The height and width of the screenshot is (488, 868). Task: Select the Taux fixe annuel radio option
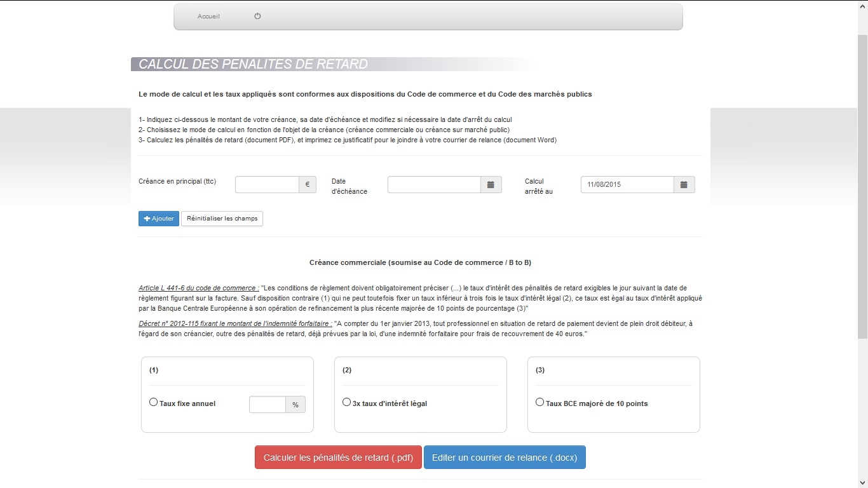pos(153,402)
